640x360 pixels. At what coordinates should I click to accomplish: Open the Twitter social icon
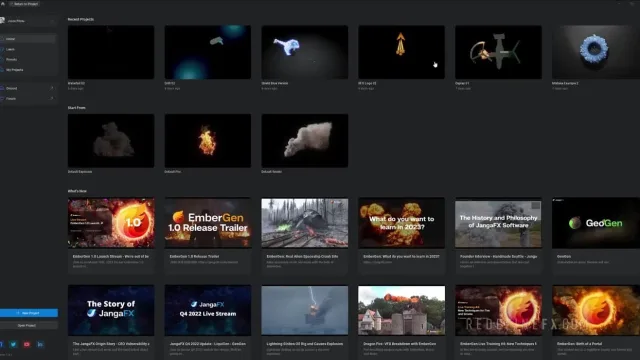13,344
